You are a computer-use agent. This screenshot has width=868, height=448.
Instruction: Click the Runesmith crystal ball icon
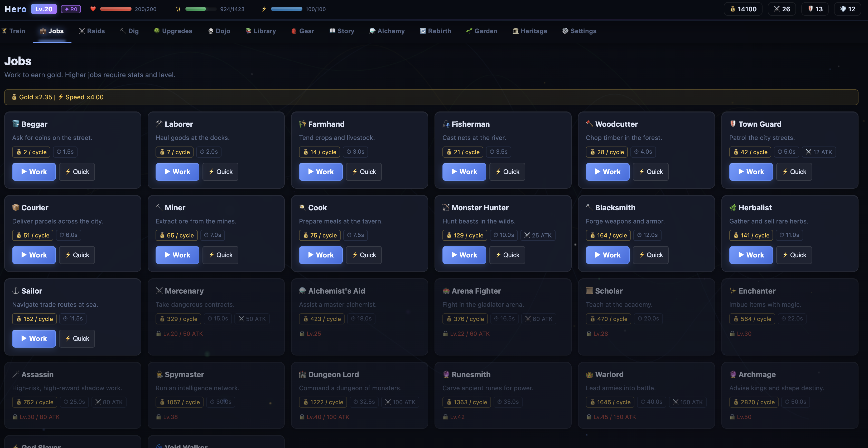446,374
